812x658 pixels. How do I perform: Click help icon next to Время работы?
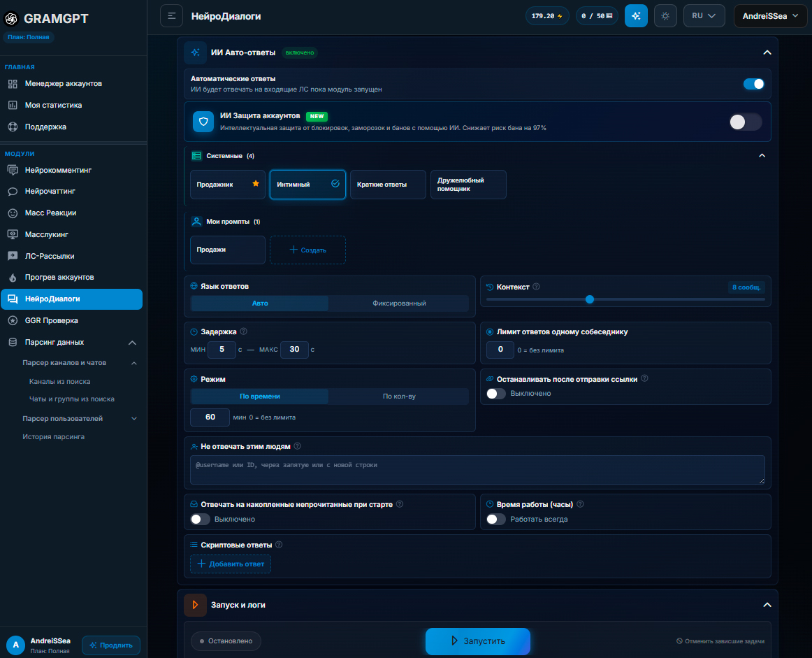580,504
